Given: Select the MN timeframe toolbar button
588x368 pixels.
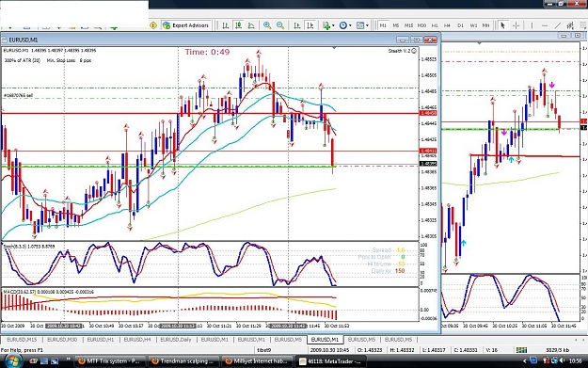Looking at the screenshot, I should tap(486, 25).
